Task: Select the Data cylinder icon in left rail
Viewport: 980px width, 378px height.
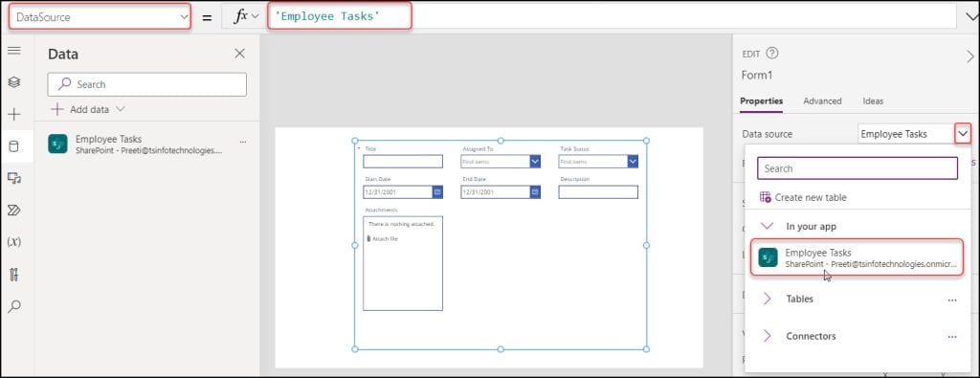Action: coord(13,146)
